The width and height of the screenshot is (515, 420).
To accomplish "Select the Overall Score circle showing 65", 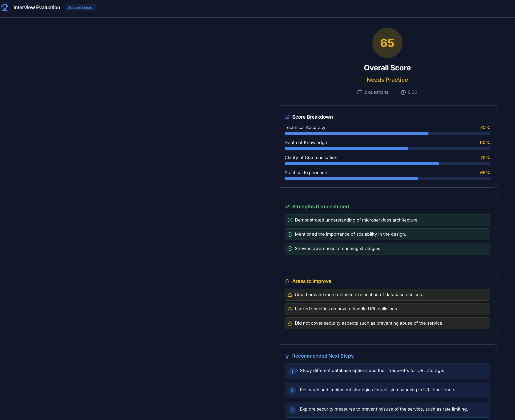I will [387, 43].
